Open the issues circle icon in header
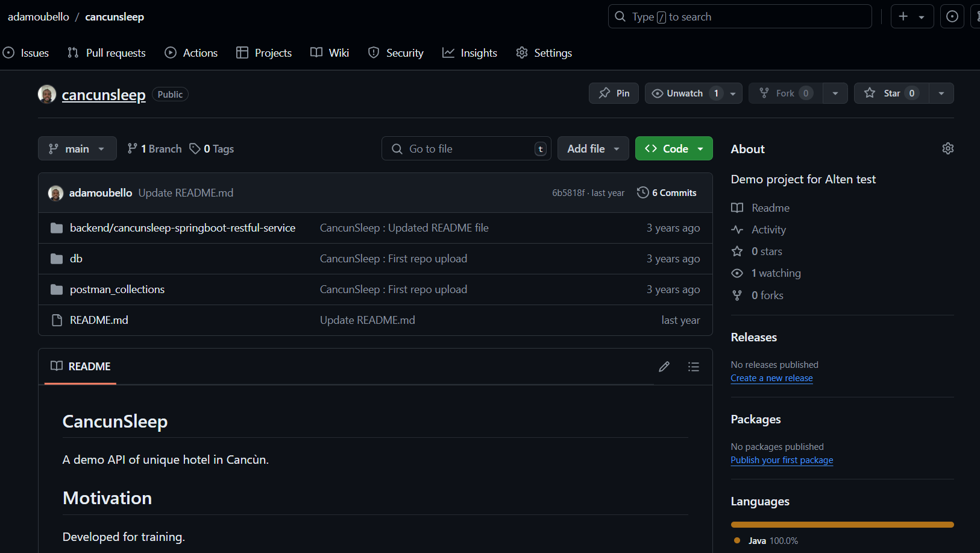Screen dimensions: 980x553 click(952, 17)
